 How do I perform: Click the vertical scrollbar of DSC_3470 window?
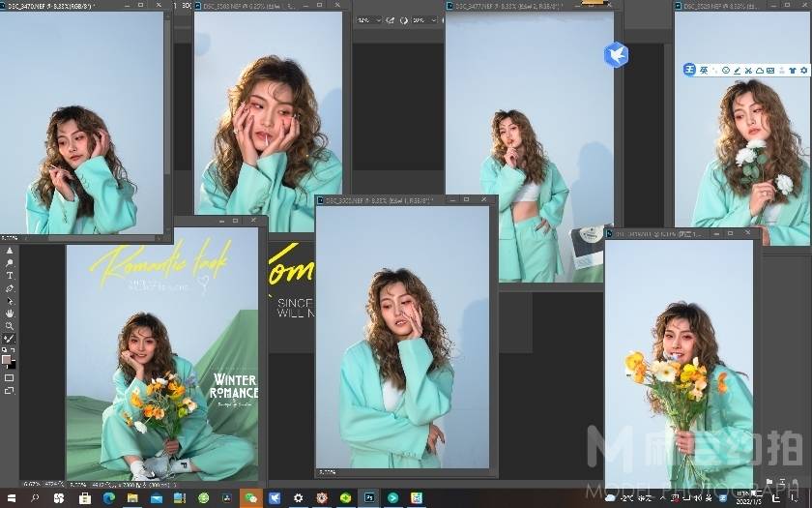[x=167, y=99]
